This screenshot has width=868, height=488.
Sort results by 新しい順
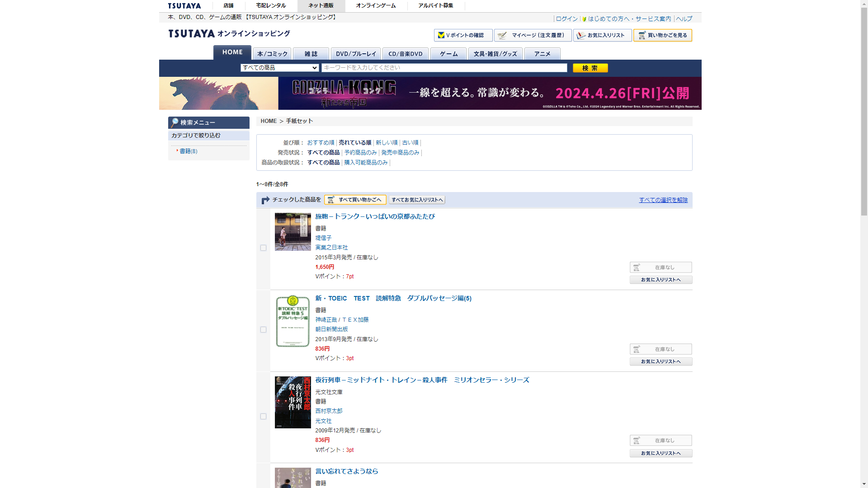[x=386, y=143]
